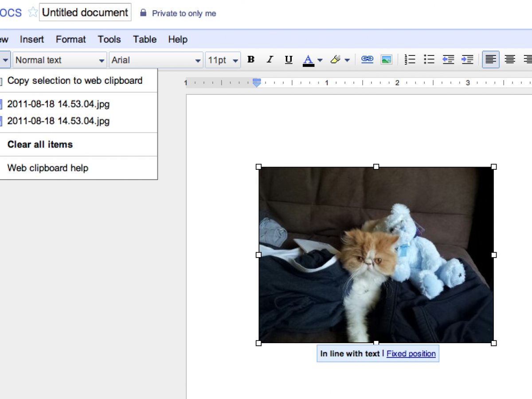Center align the text

[510, 60]
